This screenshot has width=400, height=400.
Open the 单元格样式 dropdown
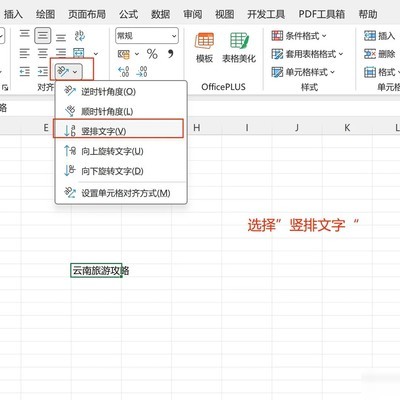tap(303, 72)
